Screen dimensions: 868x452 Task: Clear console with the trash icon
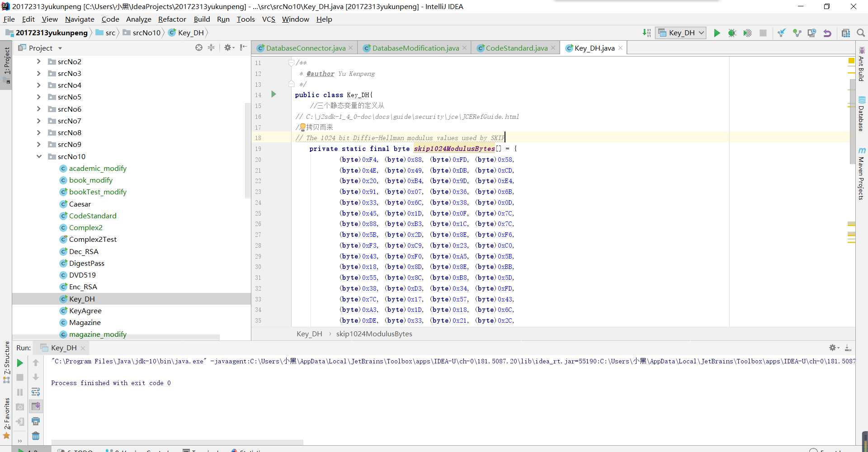[x=36, y=436]
